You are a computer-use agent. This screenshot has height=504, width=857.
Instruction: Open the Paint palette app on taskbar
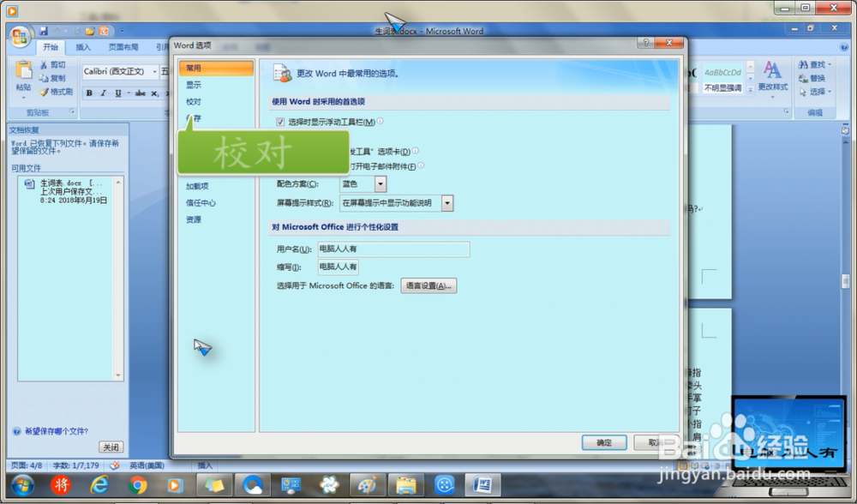tap(368, 485)
